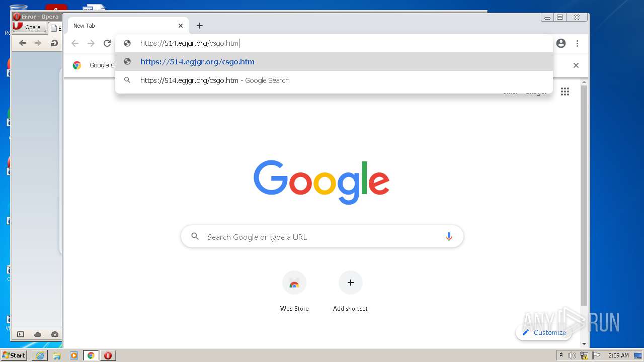Click the Action Center flag icon
The width and height of the screenshot is (644, 362).
click(x=596, y=355)
